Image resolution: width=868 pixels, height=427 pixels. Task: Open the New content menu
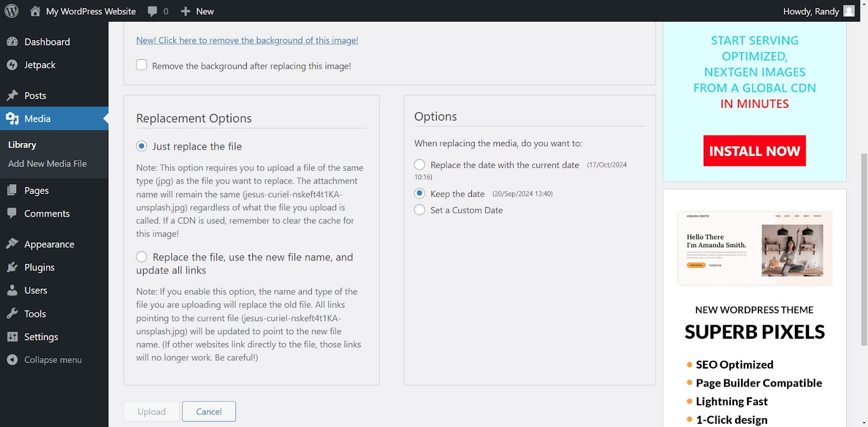197,11
